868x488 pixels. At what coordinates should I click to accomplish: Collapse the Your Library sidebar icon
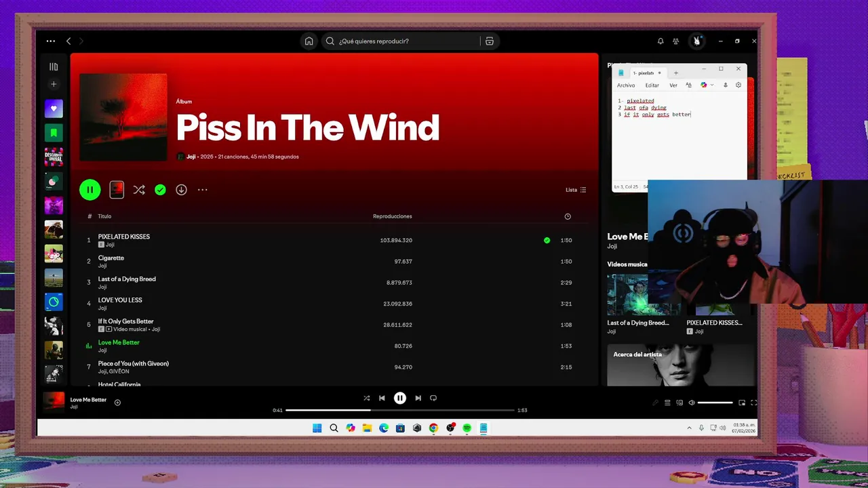pos(54,66)
